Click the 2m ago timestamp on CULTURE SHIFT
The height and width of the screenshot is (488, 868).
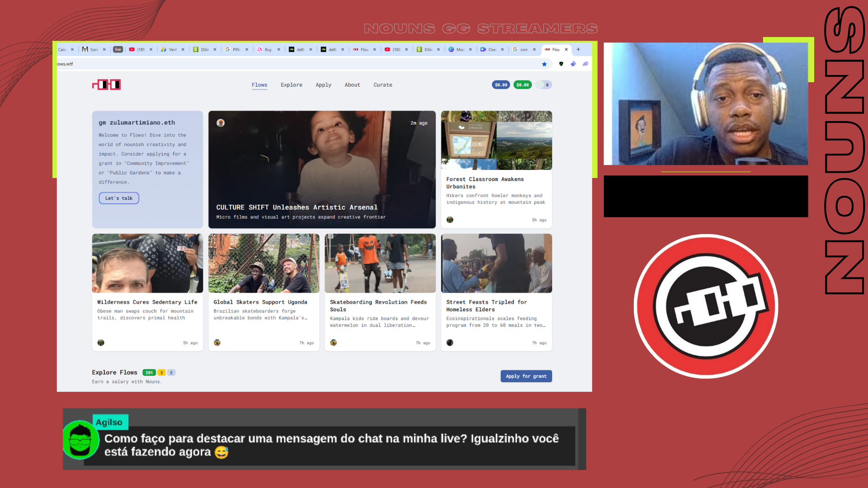click(x=419, y=123)
